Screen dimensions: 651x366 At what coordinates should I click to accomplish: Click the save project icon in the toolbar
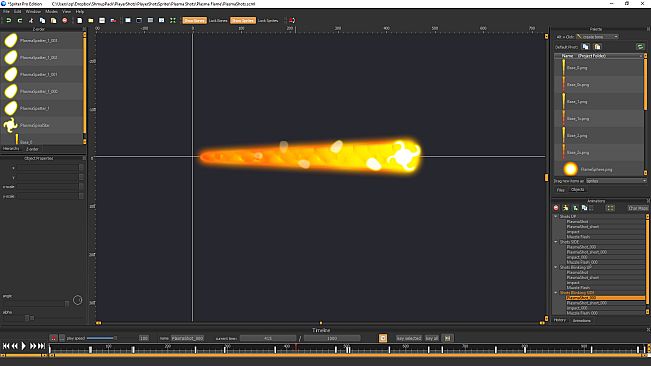tap(102, 20)
